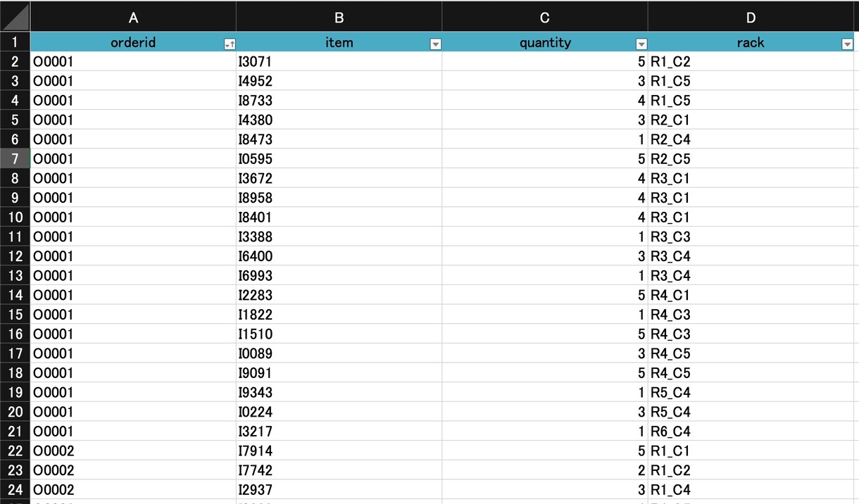
Task: Select cell containing item I1822
Action: click(x=339, y=315)
